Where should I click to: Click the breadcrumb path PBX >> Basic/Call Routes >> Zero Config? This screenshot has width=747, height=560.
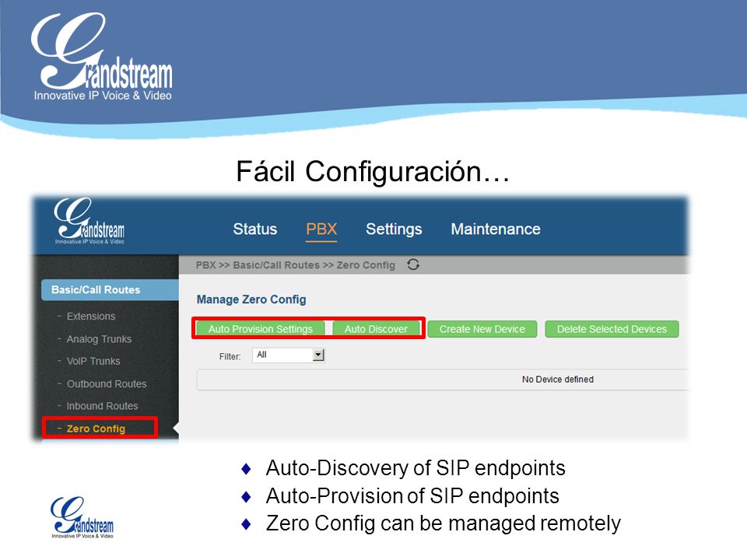pyautogui.click(x=296, y=265)
